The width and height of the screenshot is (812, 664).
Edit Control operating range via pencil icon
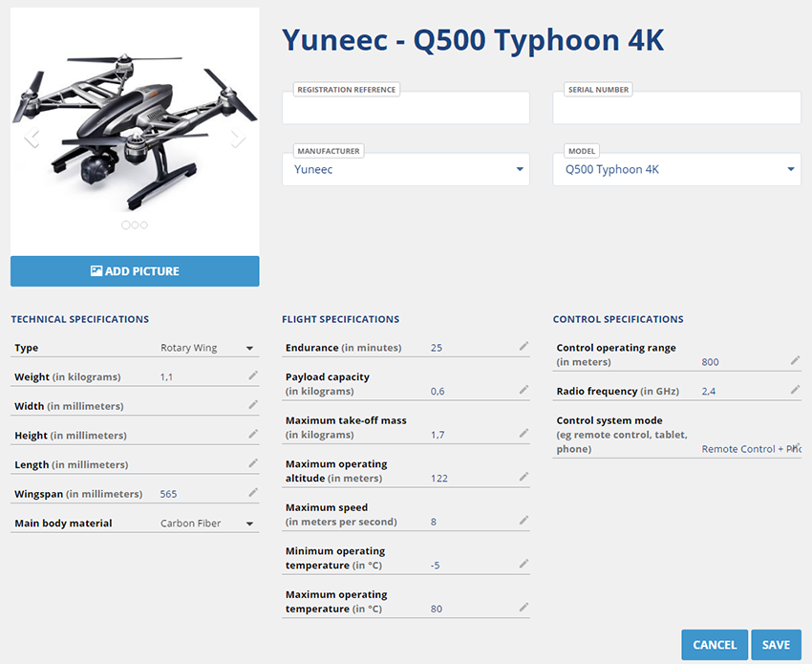pos(796,360)
